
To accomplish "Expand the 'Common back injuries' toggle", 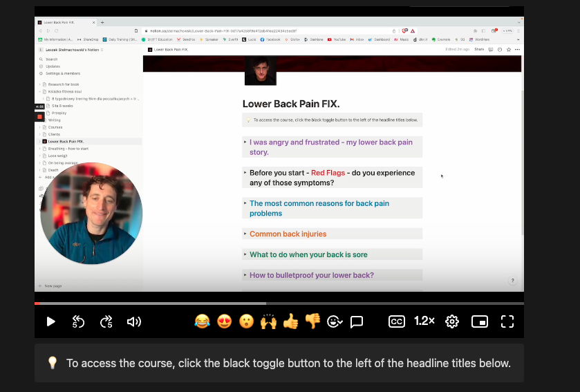I will [245, 234].
